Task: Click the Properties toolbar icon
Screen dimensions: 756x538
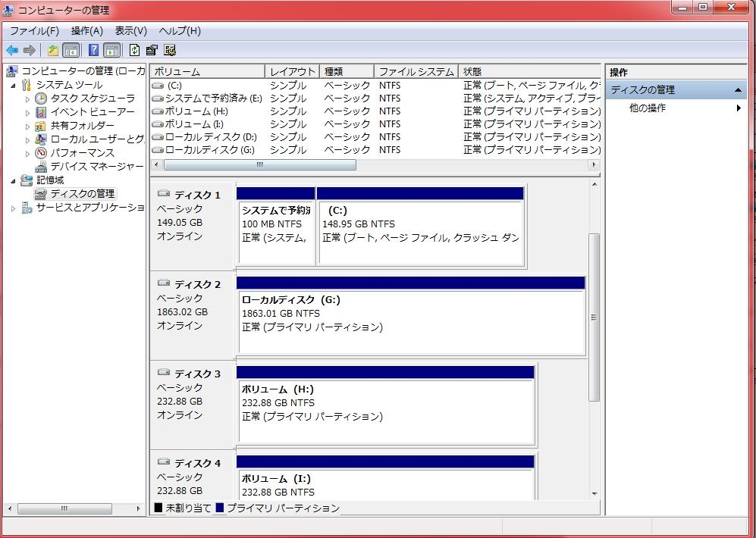Action: pyautogui.click(x=152, y=50)
